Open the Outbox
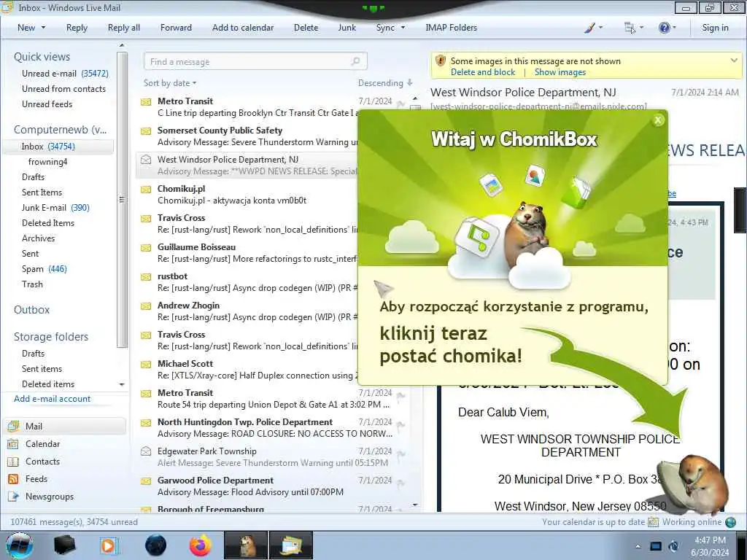747x560 pixels. coord(31,310)
